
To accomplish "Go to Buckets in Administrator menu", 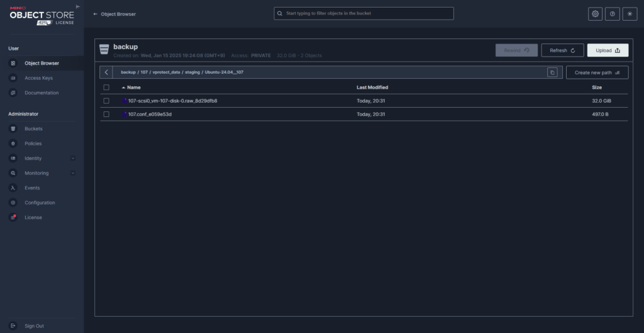I will (33, 129).
